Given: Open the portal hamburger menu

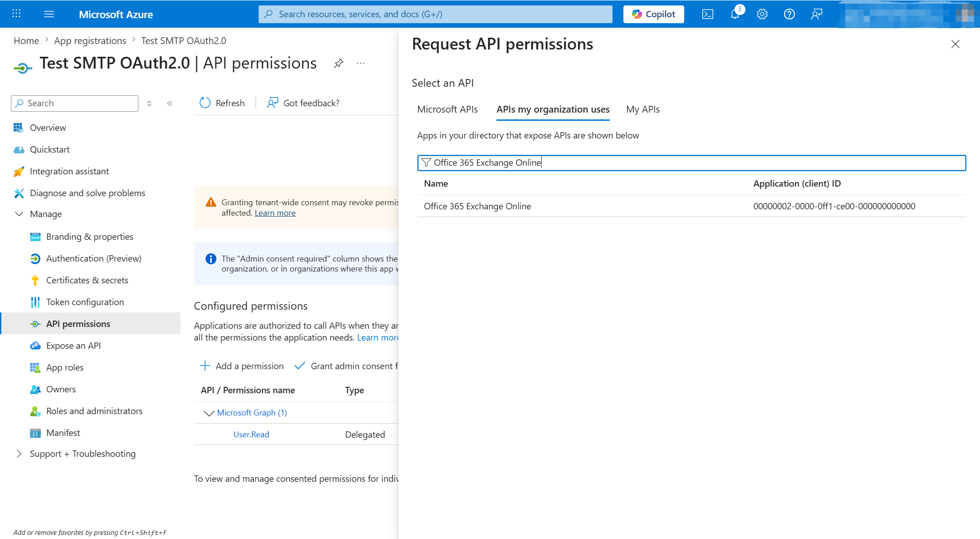Looking at the screenshot, I should coord(49,14).
